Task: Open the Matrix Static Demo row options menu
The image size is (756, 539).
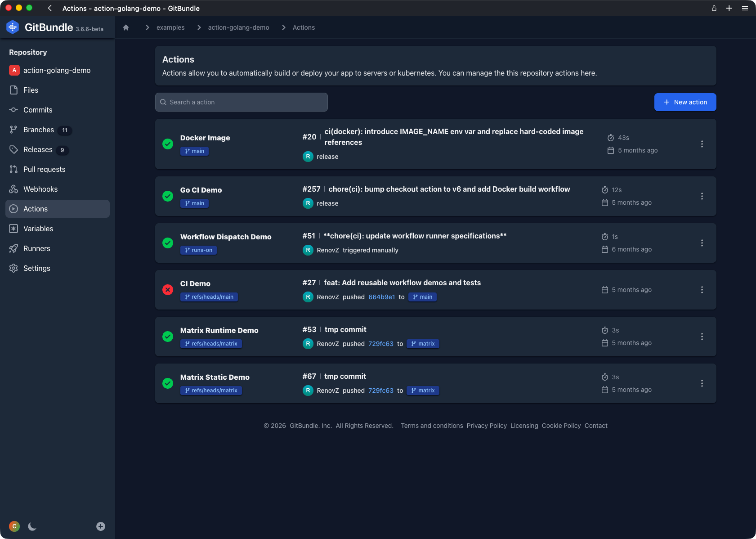Action: tap(702, 383)
